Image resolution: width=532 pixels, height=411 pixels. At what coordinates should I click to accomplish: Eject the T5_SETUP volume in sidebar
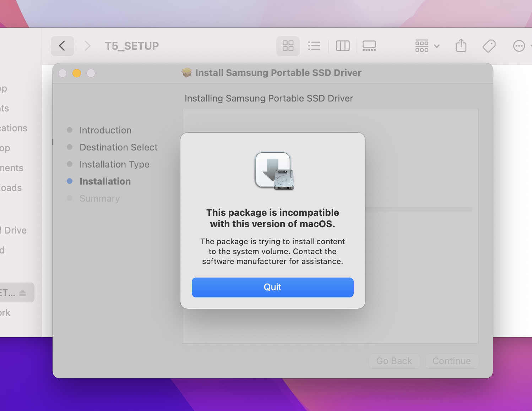click(23, 293)
